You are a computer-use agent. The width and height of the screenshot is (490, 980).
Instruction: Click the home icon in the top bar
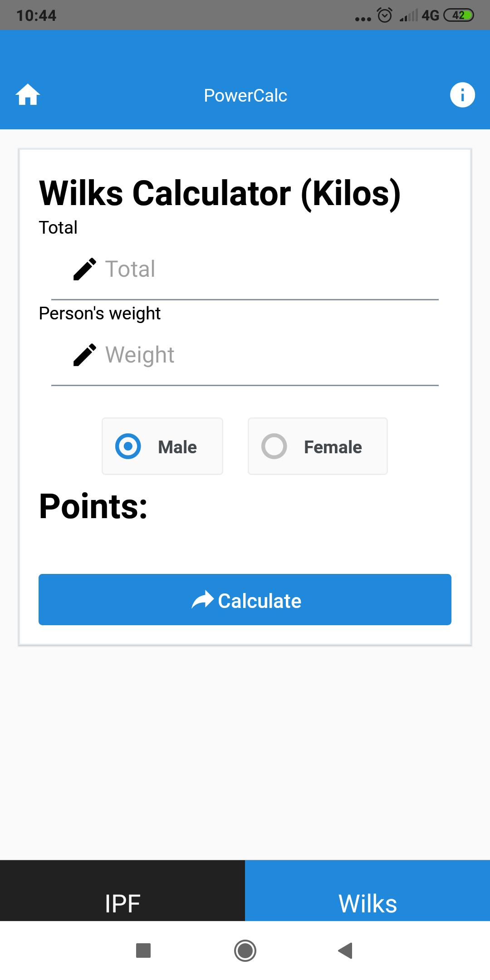click(27, 95)
